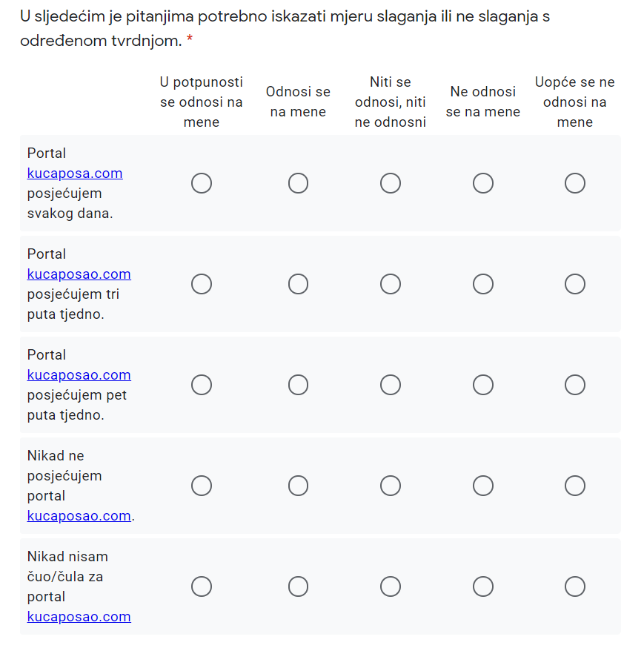Open kucaposao.com from the 'pet puta tjedno' statement
644x671 pixels.
click(x=79, y=374)
